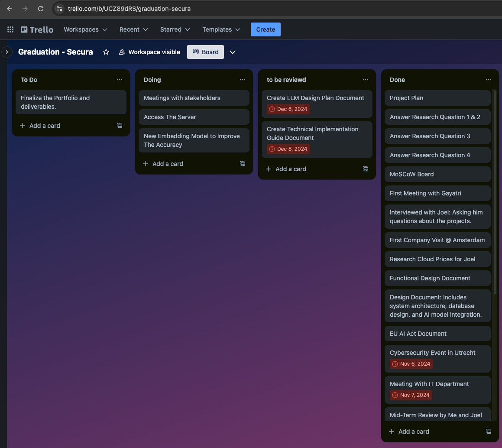
Task: Change Workspace visible setting
Action: click(x=149, y=52)
